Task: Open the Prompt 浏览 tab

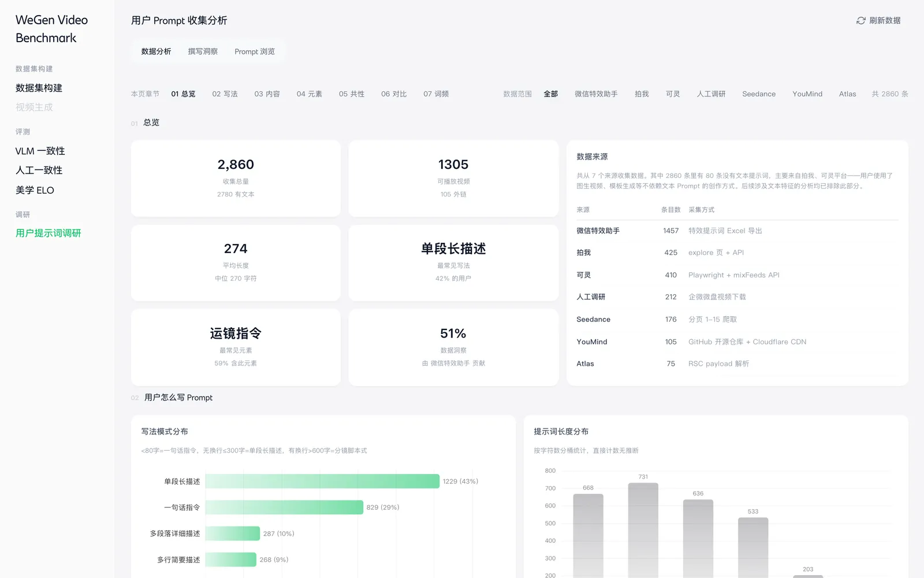Action: pos(255,51)
